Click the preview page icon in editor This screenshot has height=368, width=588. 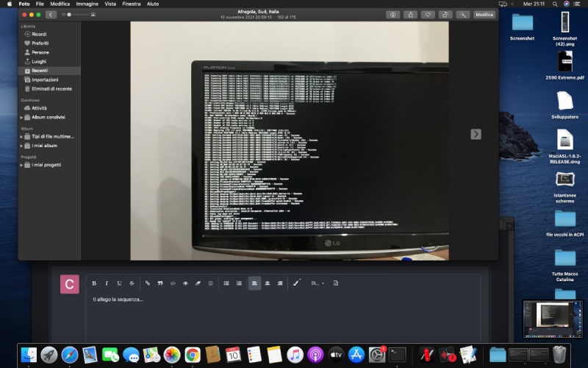click(x=336, y=283)
